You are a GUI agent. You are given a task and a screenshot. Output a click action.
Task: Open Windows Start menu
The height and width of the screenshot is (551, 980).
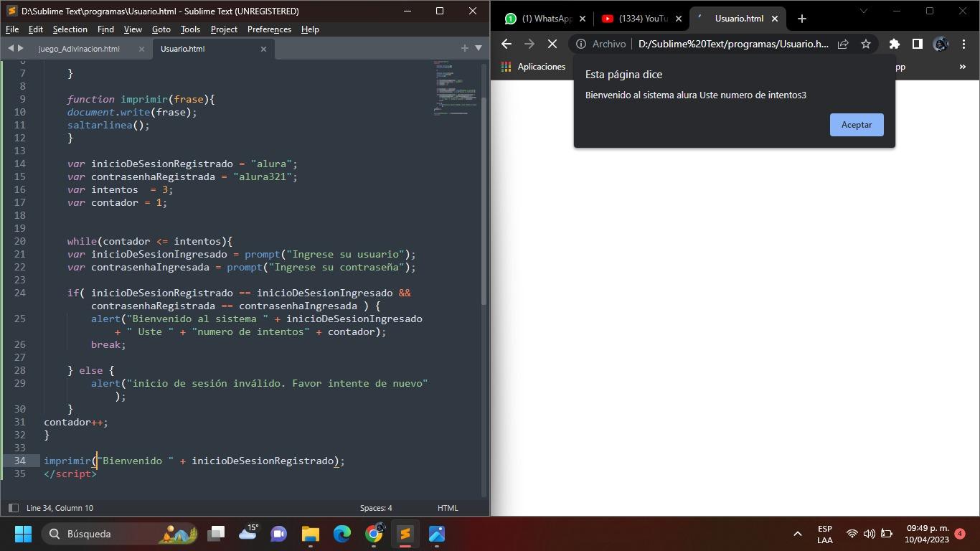click(x=24, y=534)
